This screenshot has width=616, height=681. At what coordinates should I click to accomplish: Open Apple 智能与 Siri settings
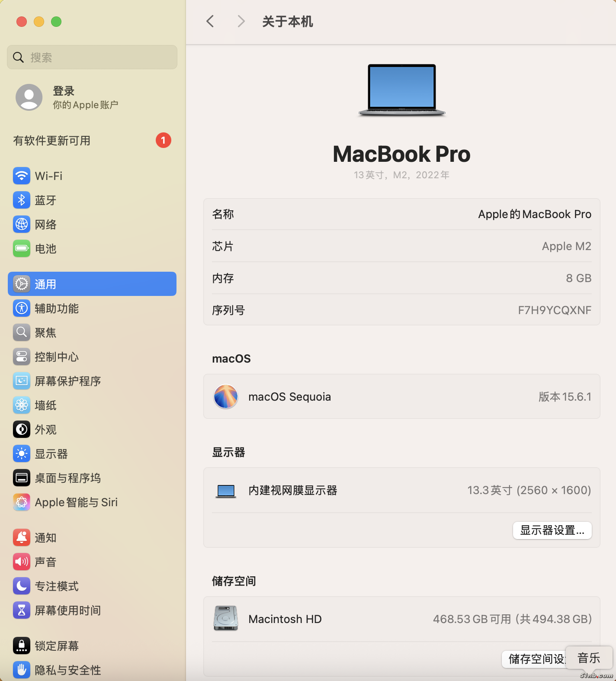92,502
